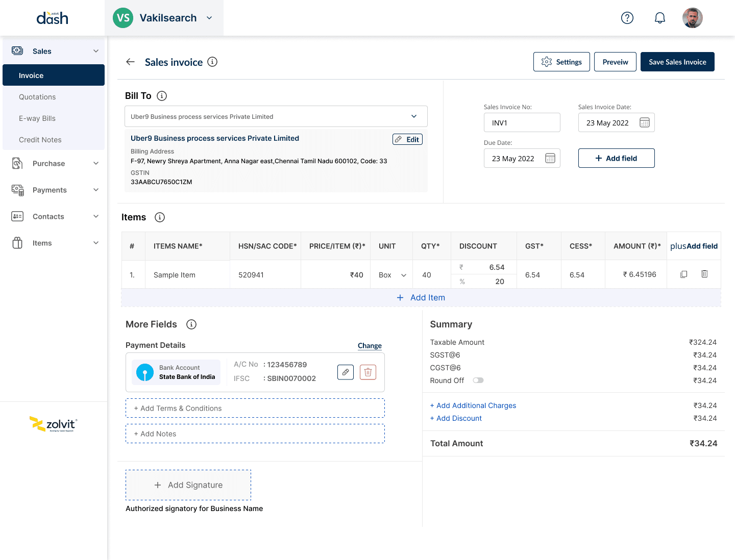Go back with the left arrow icon

coord(130,62)
